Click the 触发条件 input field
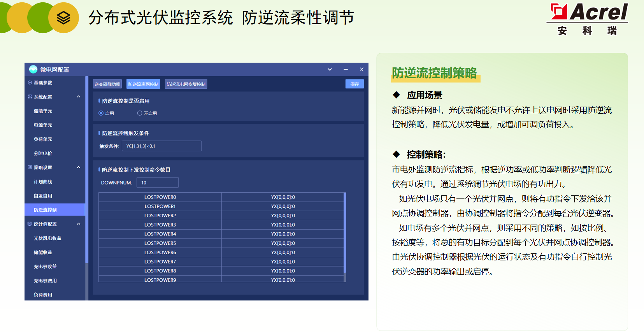The image size is (644, 332). tap(161, 146)
